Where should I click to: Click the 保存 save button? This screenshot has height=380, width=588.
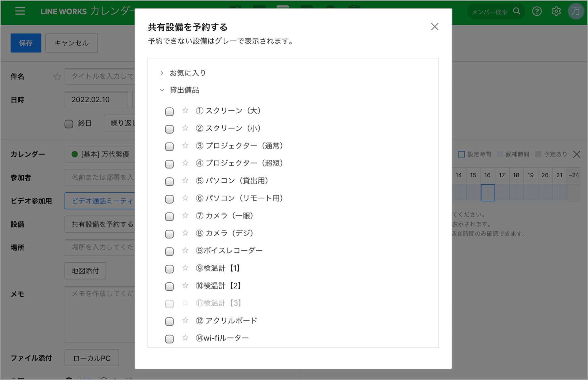pos(26,43)
